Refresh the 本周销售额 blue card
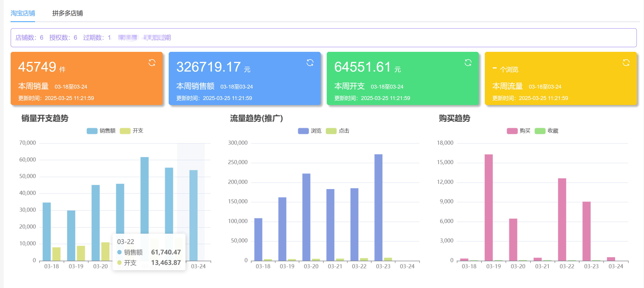 point(310,62)
